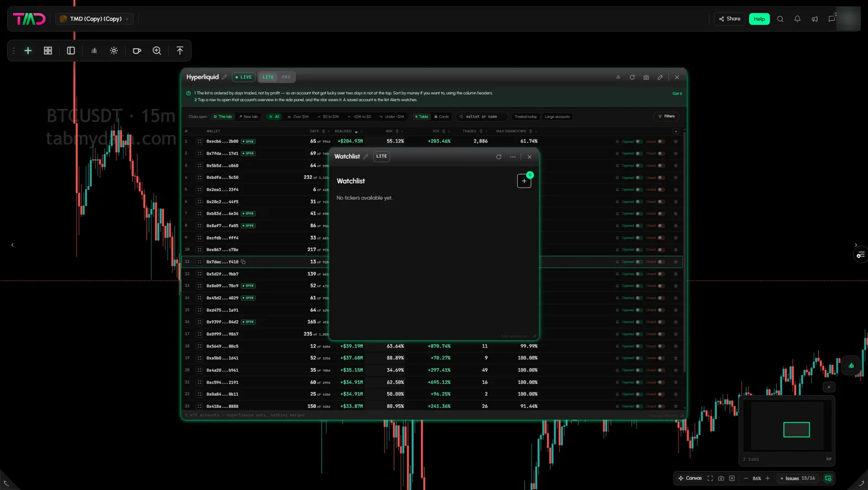Viewport: 868px width, 490px height.
Task: Select the Under -$1M filter tab
Action: point(392,117)
